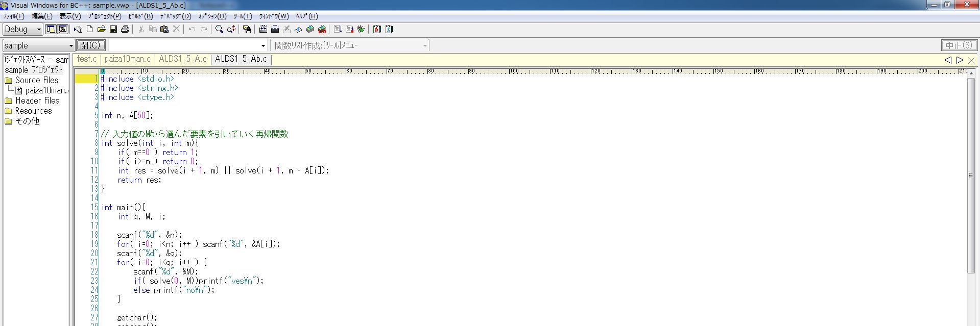This screenshot has height=326, width=980.
Task: Click the scrollbar up arrow in the editor
Action: pyautogui.click(x=971, y=73)
